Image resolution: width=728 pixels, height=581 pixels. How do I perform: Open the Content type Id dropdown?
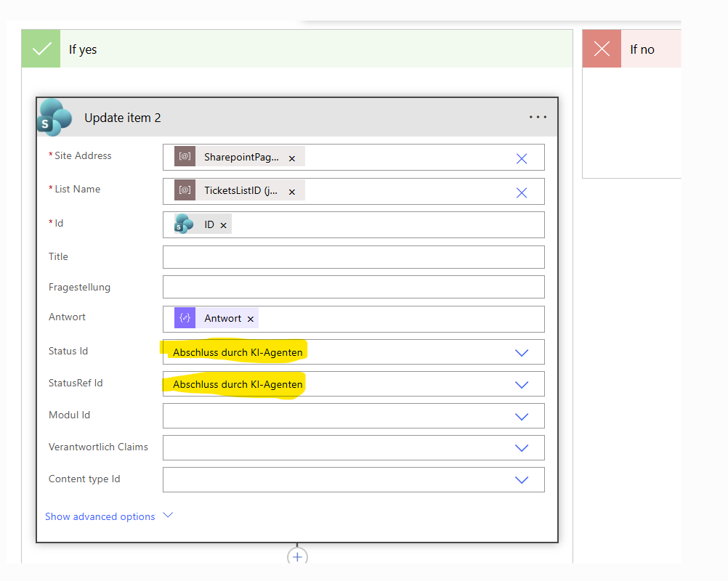521,480
